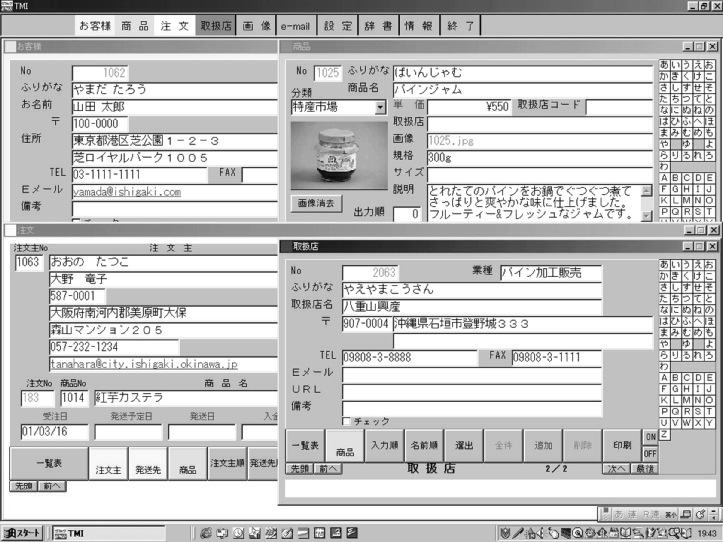The width and height of the screenshot is (723, 542).
Task: Click the 発送先 button in order window
Action: (149, 467)
